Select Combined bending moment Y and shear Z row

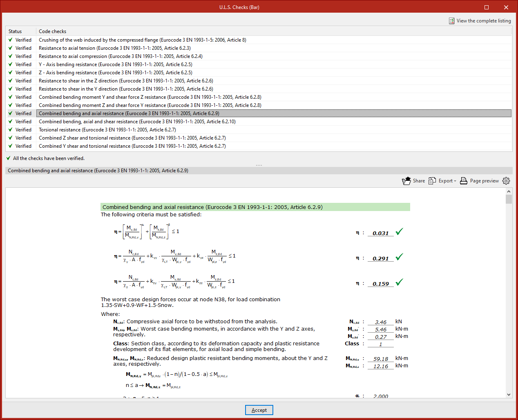point(259,97)
